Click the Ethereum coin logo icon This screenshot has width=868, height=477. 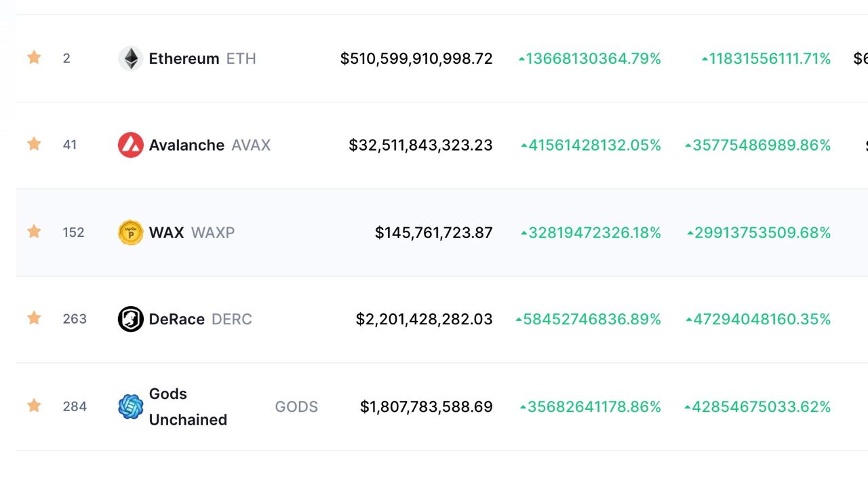click(x=130, y=58)
